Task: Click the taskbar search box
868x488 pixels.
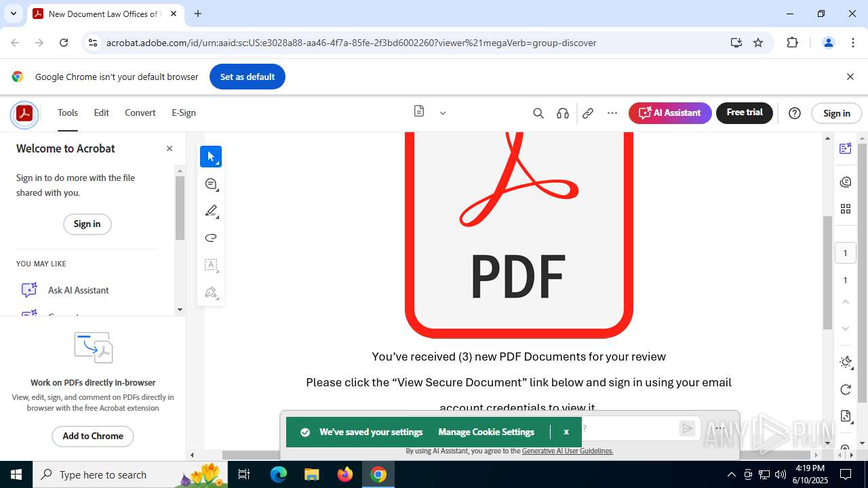Action: click(x=130, y=474)
